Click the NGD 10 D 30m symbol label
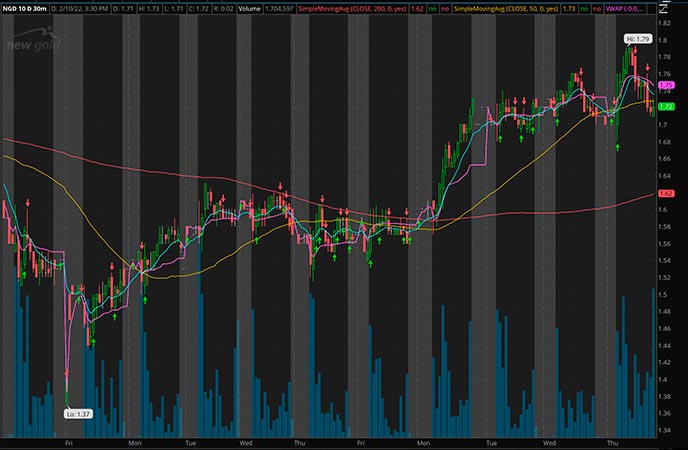The width and height of the screenshot is (688, 450). click(x=24, y=8)
